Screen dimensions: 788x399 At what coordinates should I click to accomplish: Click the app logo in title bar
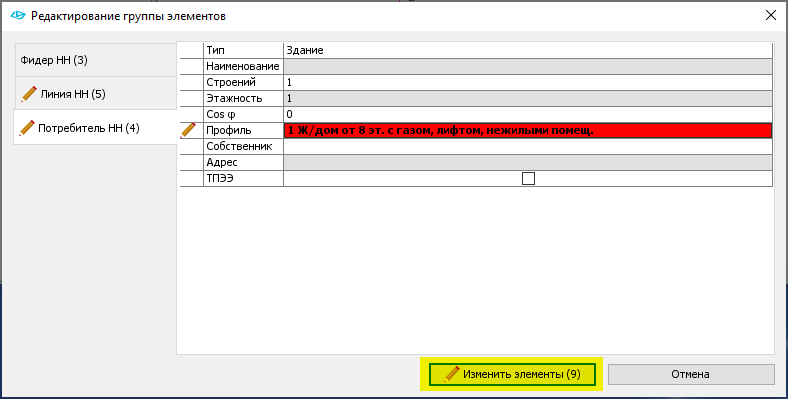click(x=18, y=16)
